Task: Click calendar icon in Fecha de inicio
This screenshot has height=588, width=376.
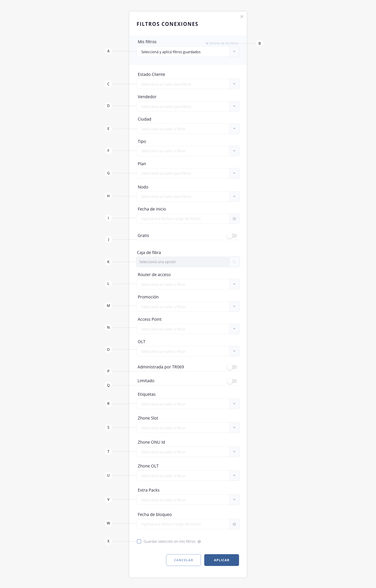Action: [234, 219]
